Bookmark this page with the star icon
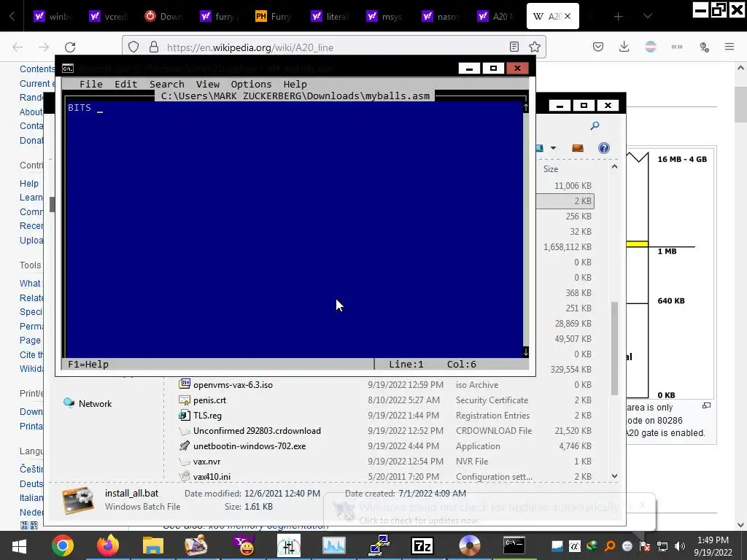 [535, 47]
